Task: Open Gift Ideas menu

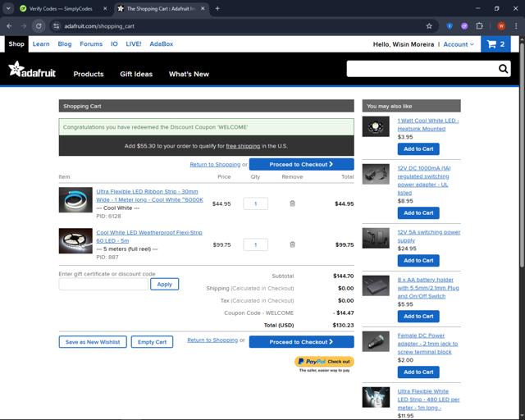Action: click(x=136, y=74)
